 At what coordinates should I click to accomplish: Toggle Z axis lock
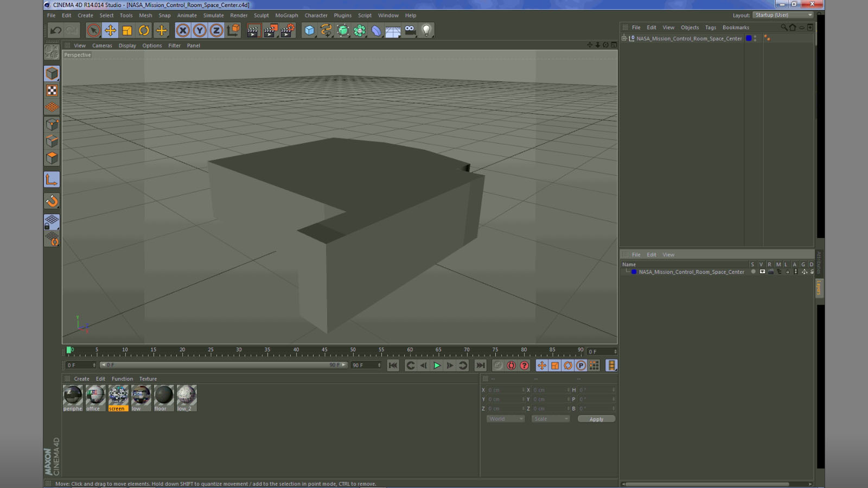(216, 30)
